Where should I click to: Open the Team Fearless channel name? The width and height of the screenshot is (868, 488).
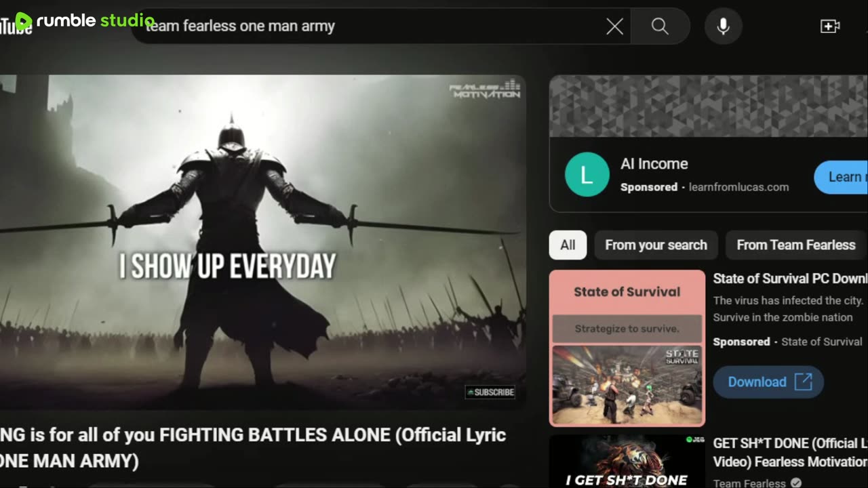[749, 483]
